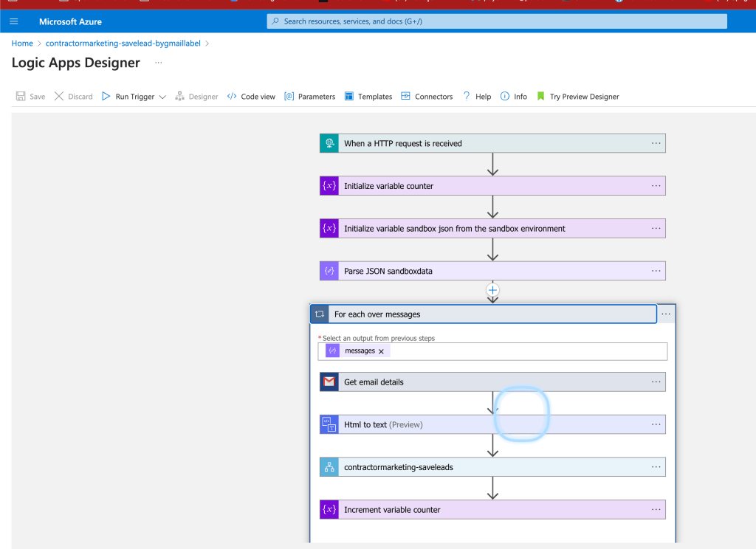This screenshot has height=552, width=756.
Task: Click the search resources, services, and docs field
Action: [497, 21]
